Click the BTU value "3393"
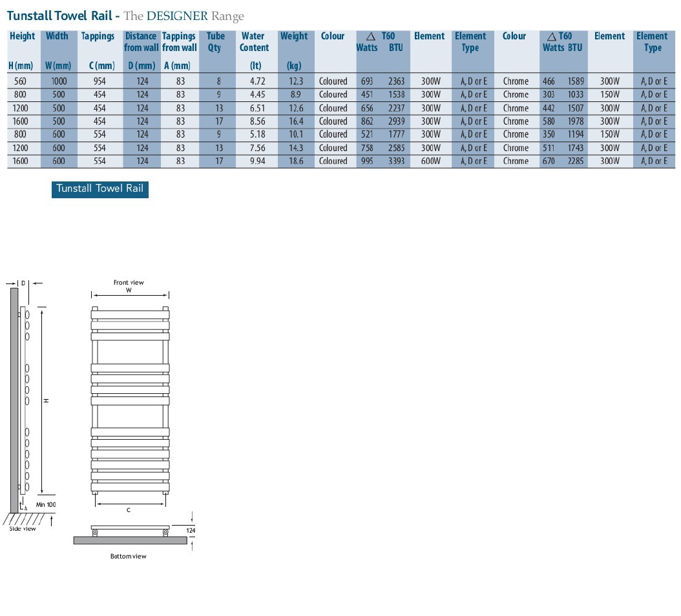Screen dimensions: 681x616 [x=397, y=161]
